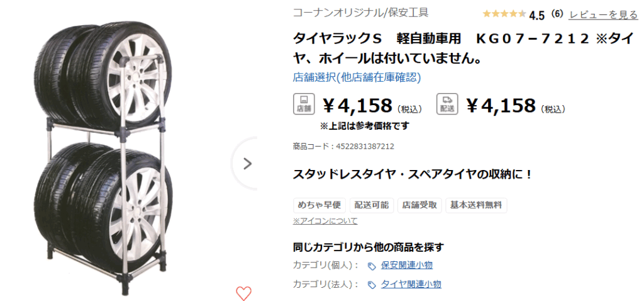Image resolution: width=644 pixels, height=301 pixels.
Task: Click the tag icon beside タイヤ関連小物
Action: [372, 285]
